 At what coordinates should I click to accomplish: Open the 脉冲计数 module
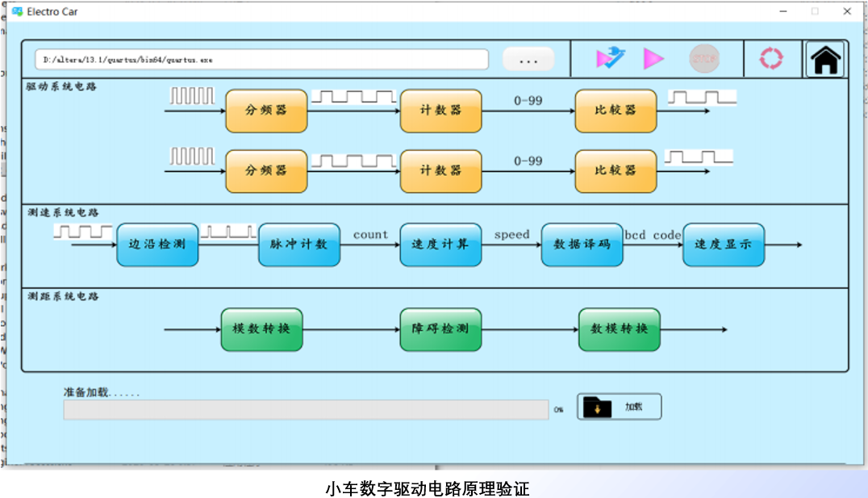pyautogui.click(x=299, y=245)
